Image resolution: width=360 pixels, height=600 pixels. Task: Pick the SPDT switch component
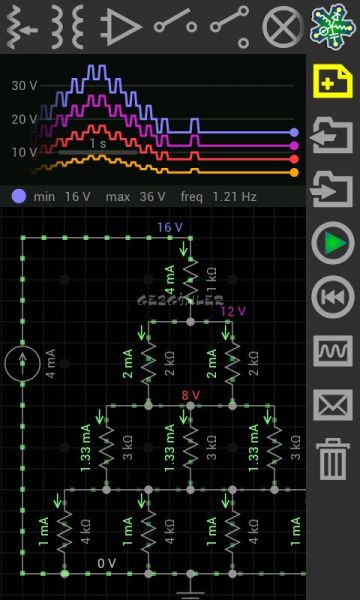[x=230, y=27]
